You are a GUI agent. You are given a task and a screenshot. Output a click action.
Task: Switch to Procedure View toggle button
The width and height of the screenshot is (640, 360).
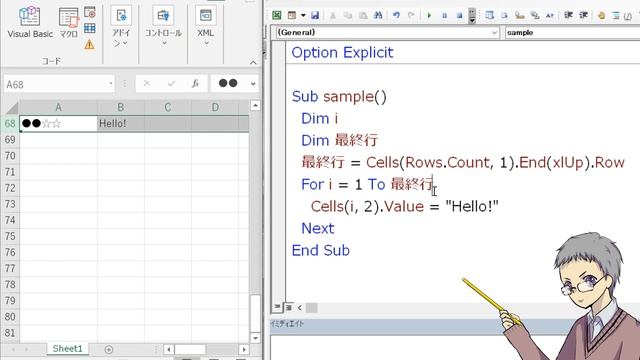(277, 307)
